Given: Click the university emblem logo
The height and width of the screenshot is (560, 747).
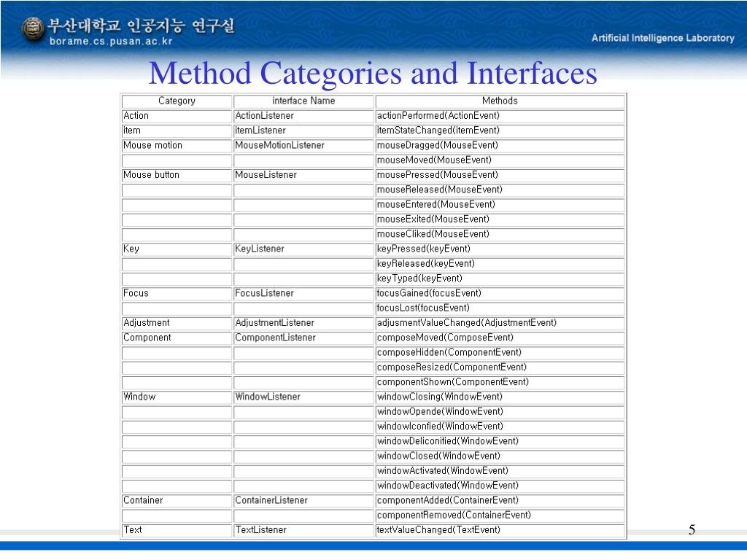Looking at the screenshot, I should (33, 29).
